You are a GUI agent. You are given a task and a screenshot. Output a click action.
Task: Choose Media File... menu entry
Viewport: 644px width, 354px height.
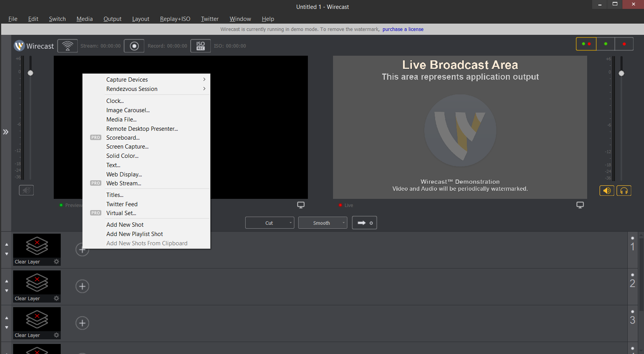[x=147, y=119]
